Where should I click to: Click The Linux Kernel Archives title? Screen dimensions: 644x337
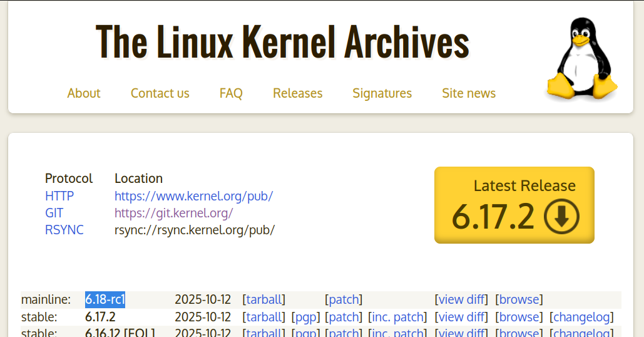[282, 42]
